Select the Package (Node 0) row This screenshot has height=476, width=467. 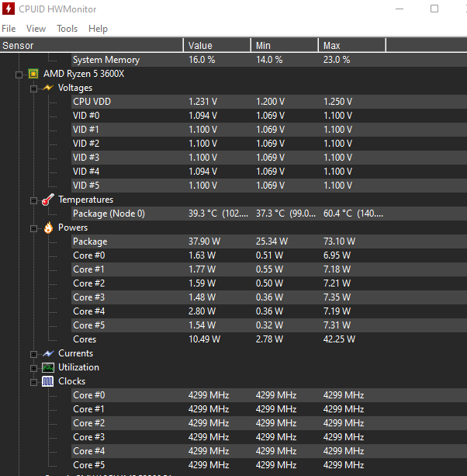click(x=269, y=214)
